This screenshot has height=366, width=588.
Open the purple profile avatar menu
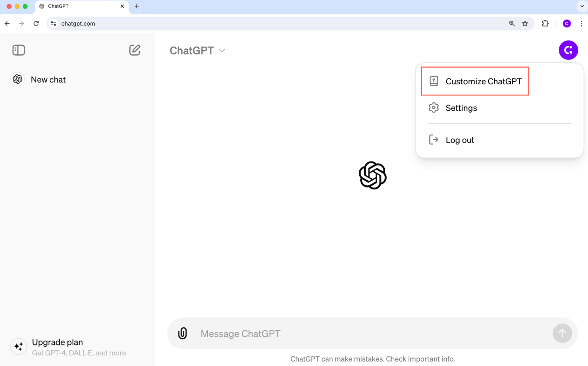click(x=568, y=50)
